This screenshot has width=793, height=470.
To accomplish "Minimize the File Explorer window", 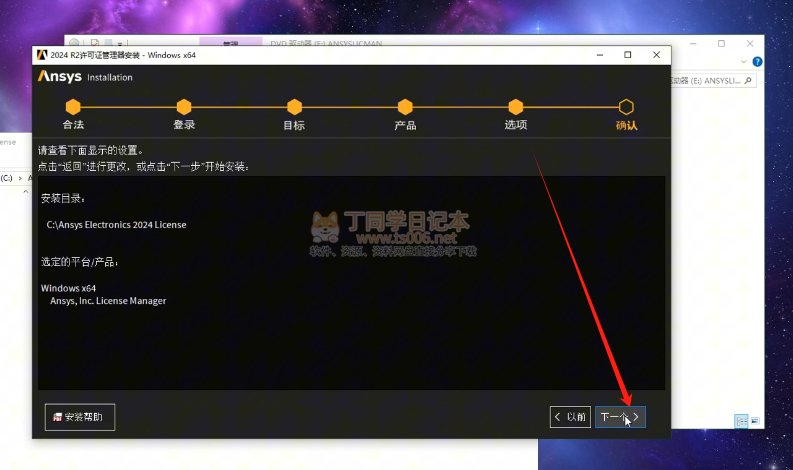I will click(693, 44).
